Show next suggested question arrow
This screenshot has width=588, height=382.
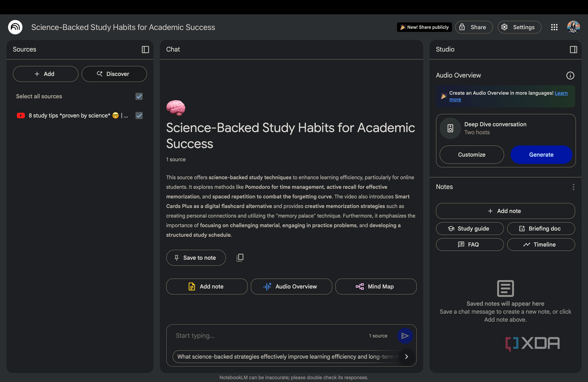406,357
